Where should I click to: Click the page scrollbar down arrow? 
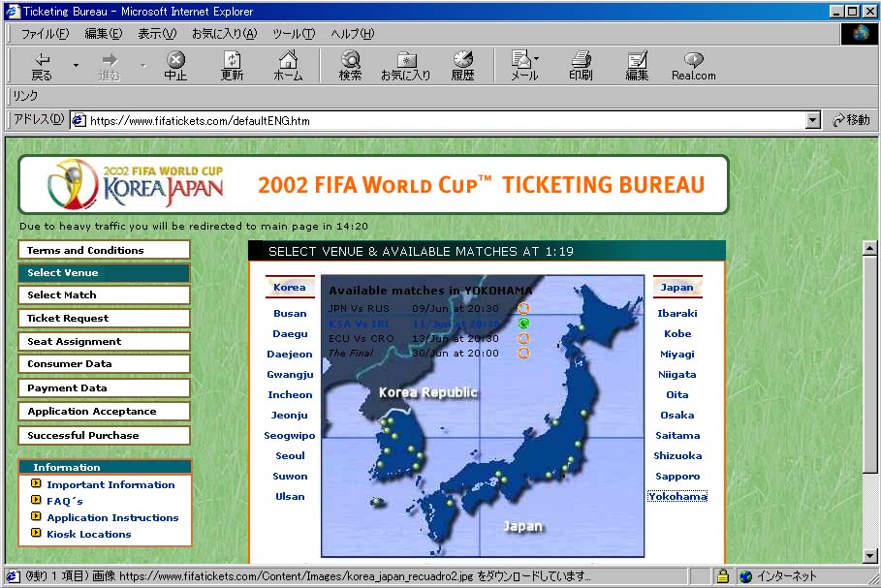pos(869,556)
